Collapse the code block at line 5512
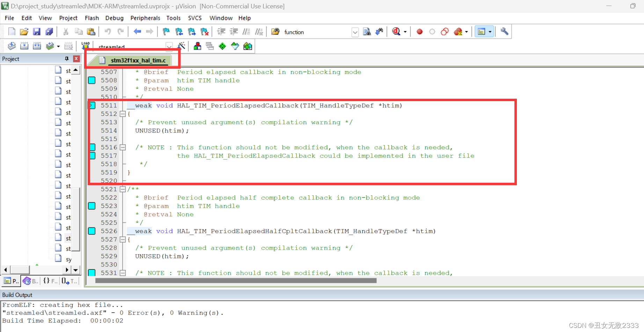The width and height of the screenshot is (644, 332). 123,114
